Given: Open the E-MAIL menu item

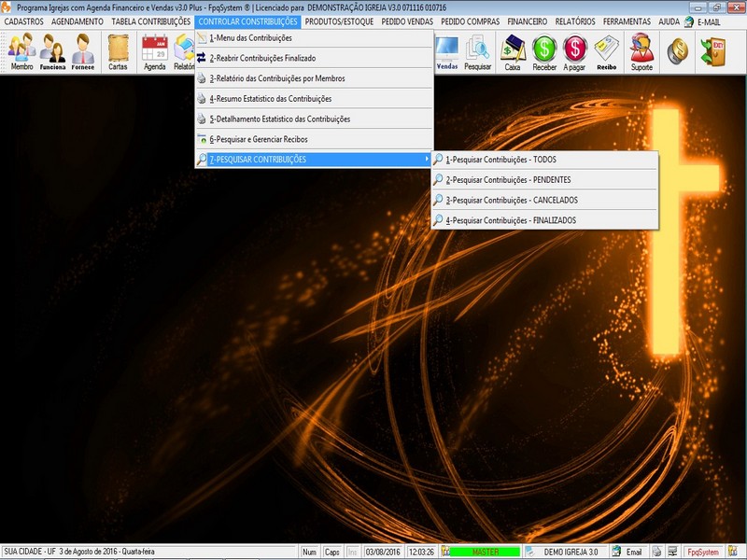Looking at the screenshot, I should pos(709,21).
